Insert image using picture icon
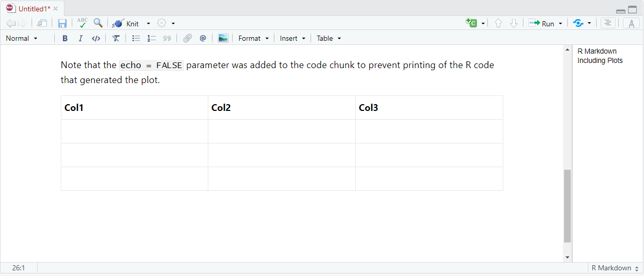This screenshot has width=644, height=276. click(223, 38)
